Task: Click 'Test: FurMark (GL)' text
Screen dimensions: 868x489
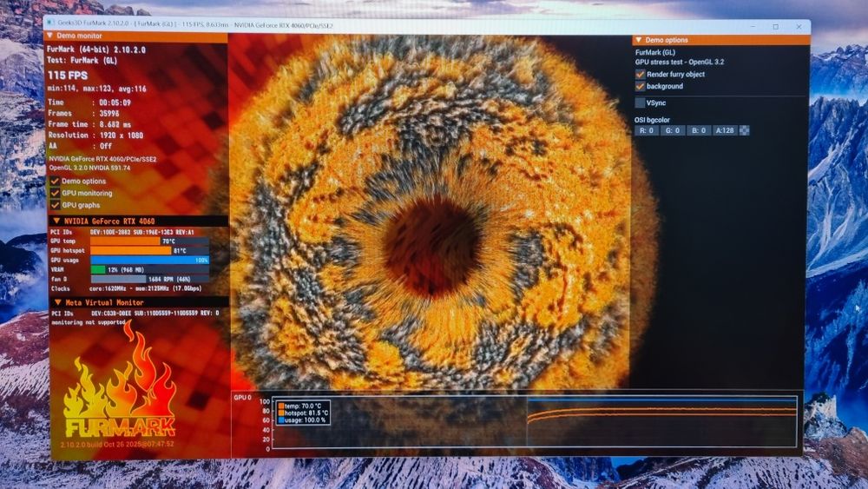Action: click(82, 60)
